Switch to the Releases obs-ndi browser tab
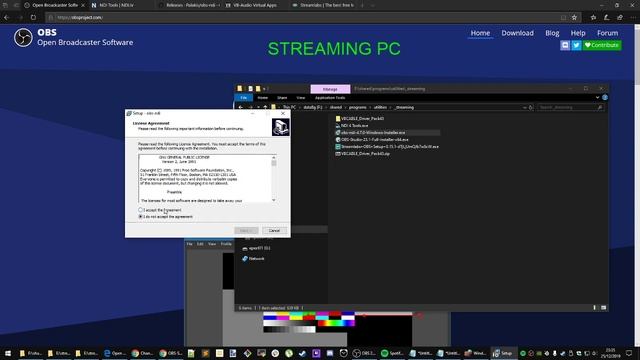 pyautogui.click(x=189, y=5)
